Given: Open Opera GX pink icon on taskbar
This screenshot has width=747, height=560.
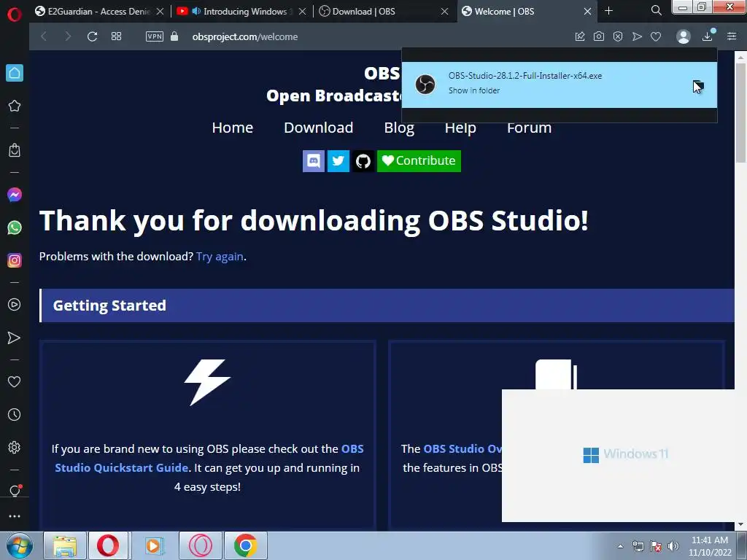Looking at the screenshot, I should [x=201, y=545].
